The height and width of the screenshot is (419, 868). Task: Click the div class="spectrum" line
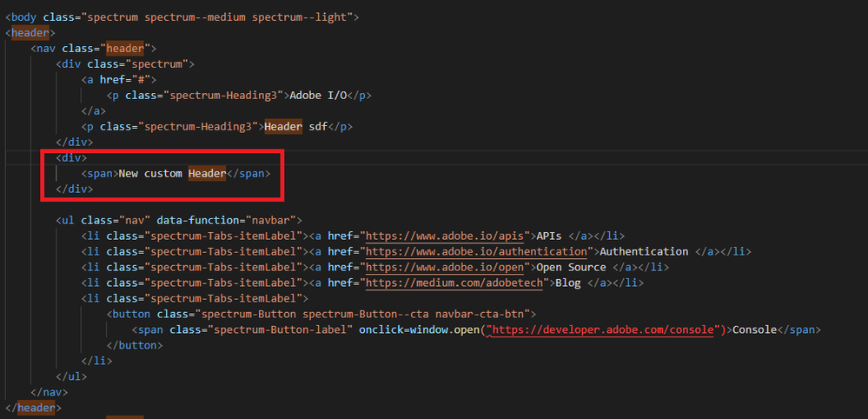(124, 64)
